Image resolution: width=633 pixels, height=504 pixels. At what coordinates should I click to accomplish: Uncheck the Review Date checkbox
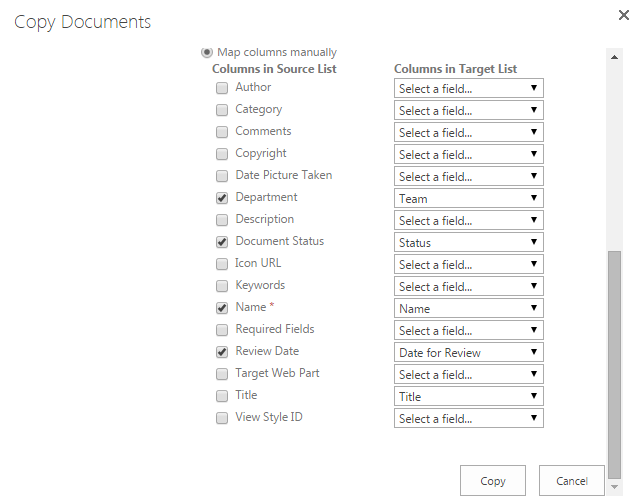pyautogui.click(x=222, y=352)
